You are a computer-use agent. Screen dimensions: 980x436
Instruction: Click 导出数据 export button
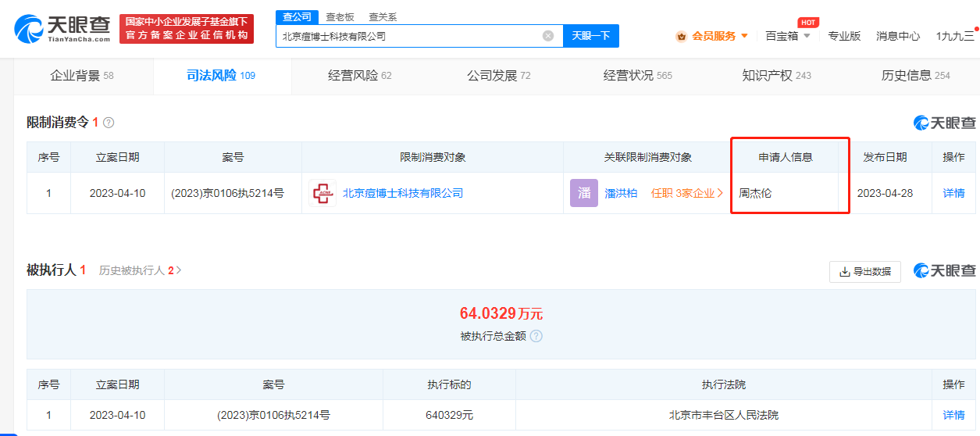(x=865, y=272)
